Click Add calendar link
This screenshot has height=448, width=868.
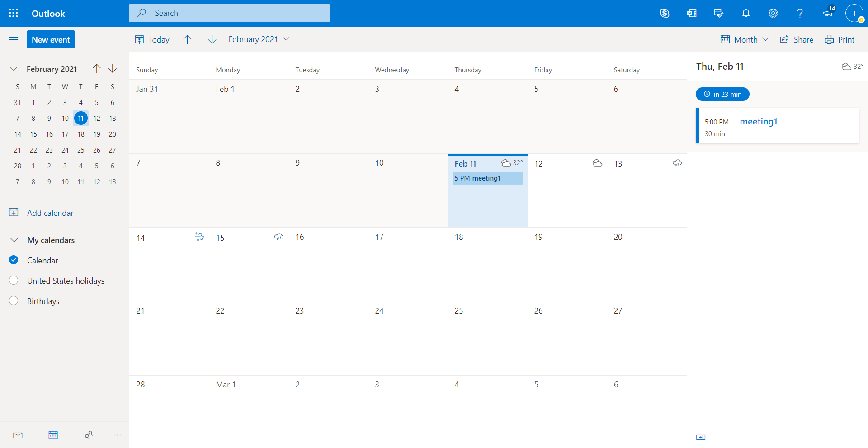tap(50, 213)
